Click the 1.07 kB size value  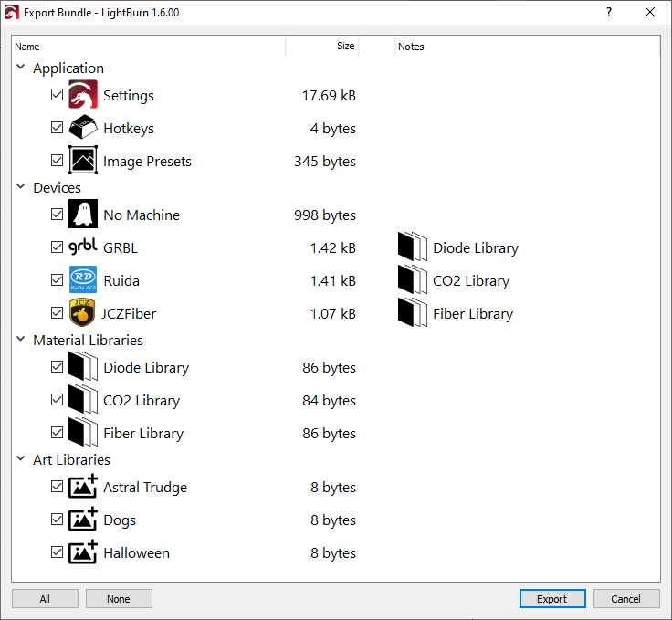click(x=333, y=313)
